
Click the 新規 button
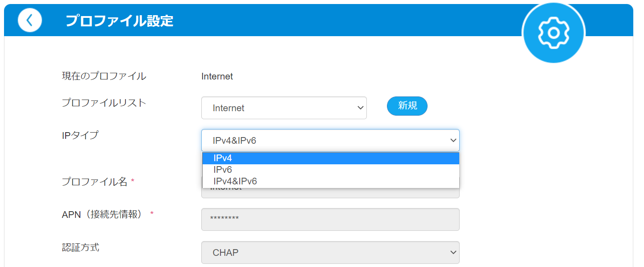(x=407, y=106)
